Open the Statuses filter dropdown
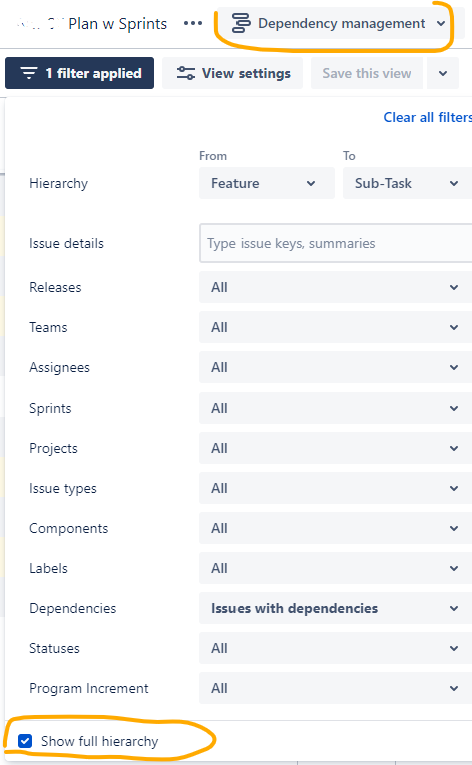 coord(335,648)
